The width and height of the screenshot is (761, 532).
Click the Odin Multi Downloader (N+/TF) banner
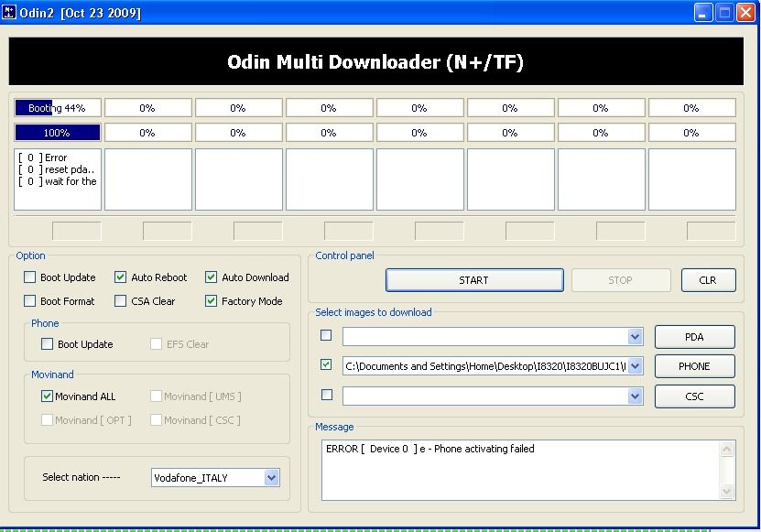pyautogui.click(x=376, y=61)
